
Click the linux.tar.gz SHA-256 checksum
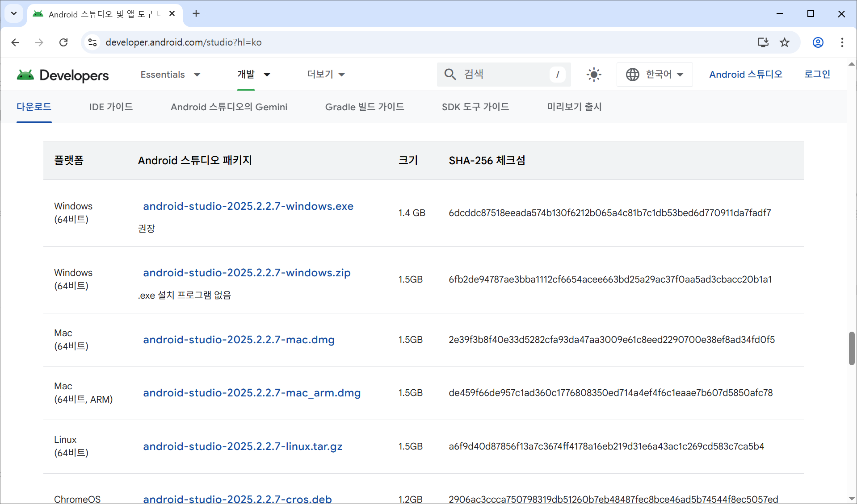[606, 446]
